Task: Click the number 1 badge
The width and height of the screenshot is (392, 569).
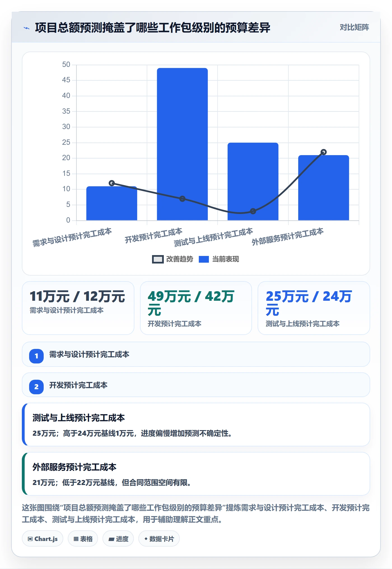Action: pos(36,356)
